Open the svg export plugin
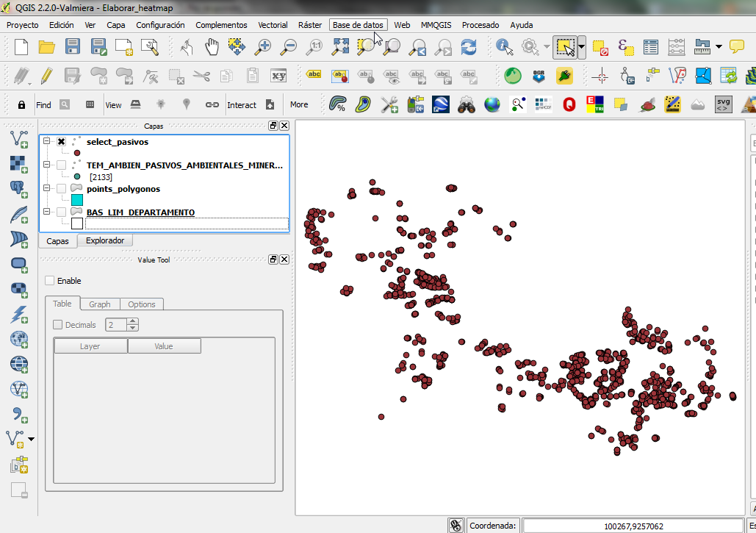The height and width of the screenshot is (533, 756). pos(723,104)
